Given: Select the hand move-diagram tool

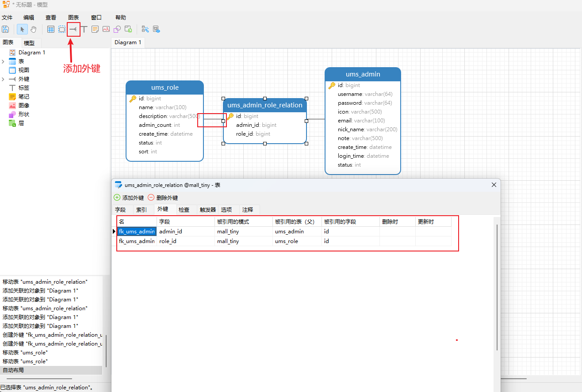Looking at the screenshot, I should pyautogui.click(x=34, y=29).
